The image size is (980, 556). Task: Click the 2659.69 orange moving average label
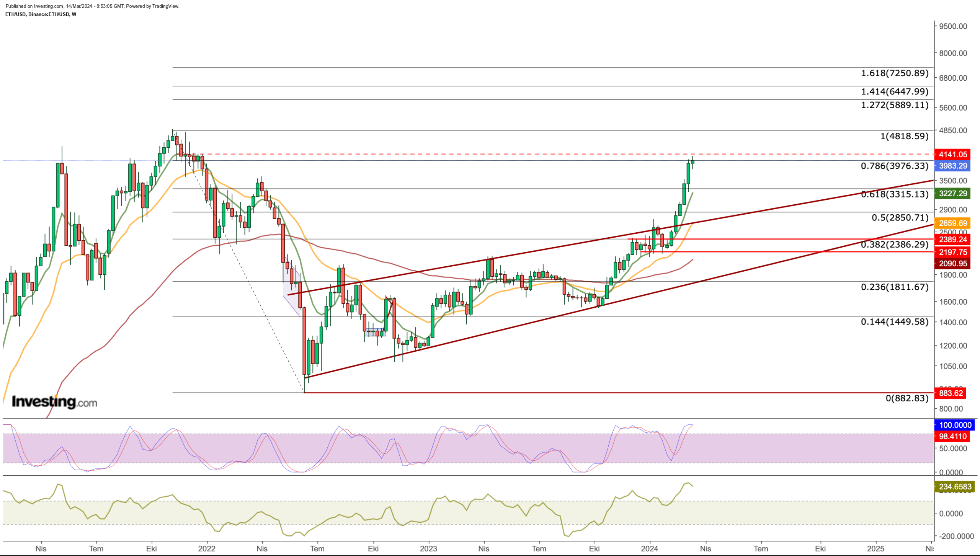pos(952,223)
